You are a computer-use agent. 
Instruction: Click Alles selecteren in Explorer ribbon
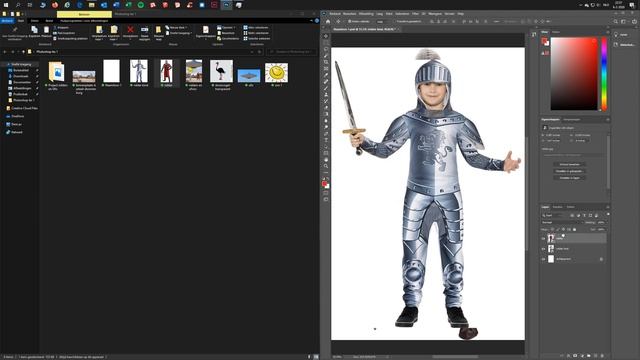coord(256,27)
